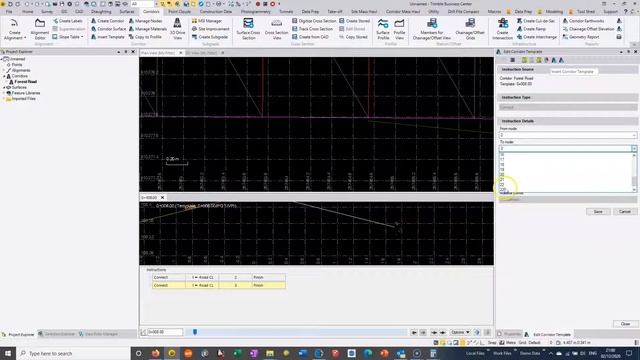640x360 pixels.
Task: Click the chainage input field 0+000.00
Action: (x=165, y=332)
